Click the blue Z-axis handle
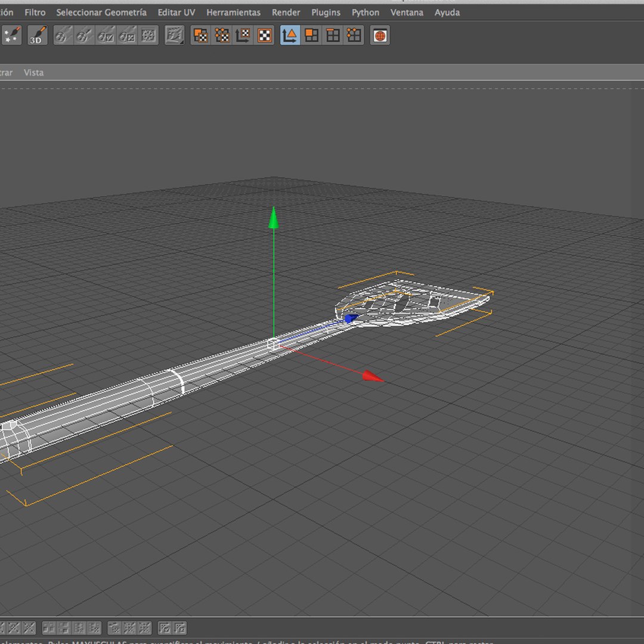The image size is (644, 644). [x=351, y=318]
